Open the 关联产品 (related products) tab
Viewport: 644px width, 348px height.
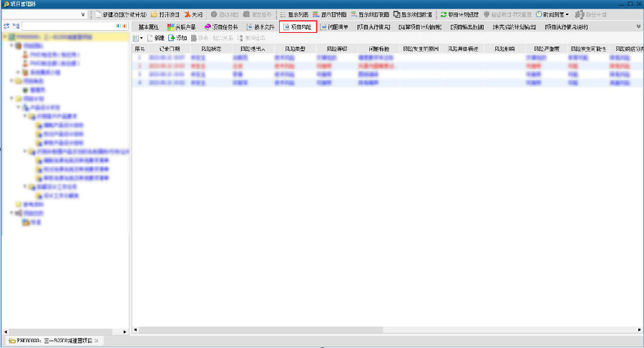tap(181, 27)
